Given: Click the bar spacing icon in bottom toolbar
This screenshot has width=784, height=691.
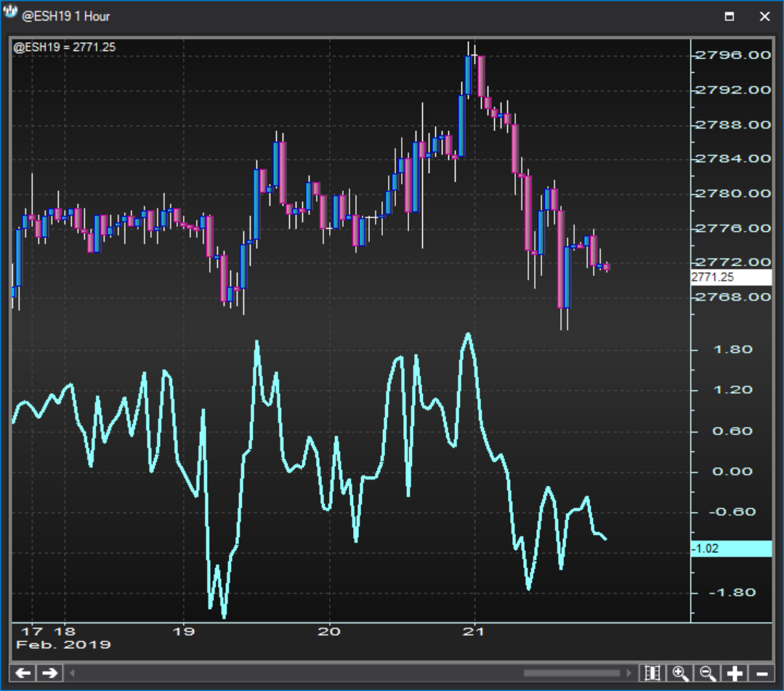Looking at the screenshot, I should click(x=653, y=673).
